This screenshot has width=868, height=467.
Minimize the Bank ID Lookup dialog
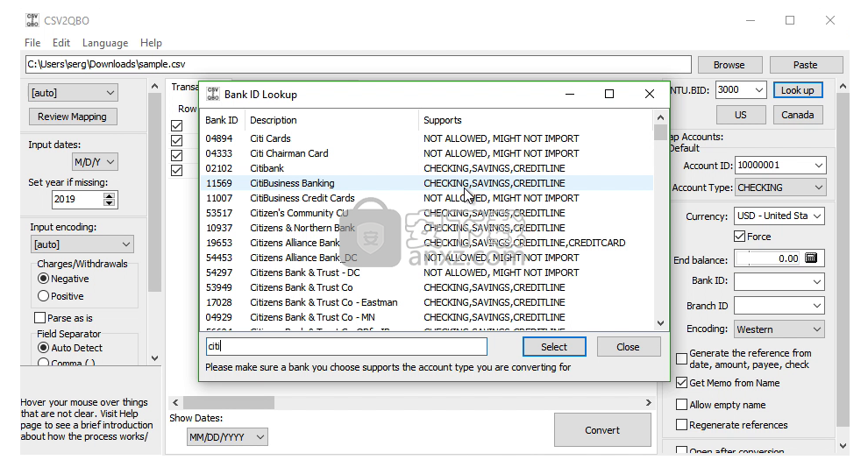[570, 94]
